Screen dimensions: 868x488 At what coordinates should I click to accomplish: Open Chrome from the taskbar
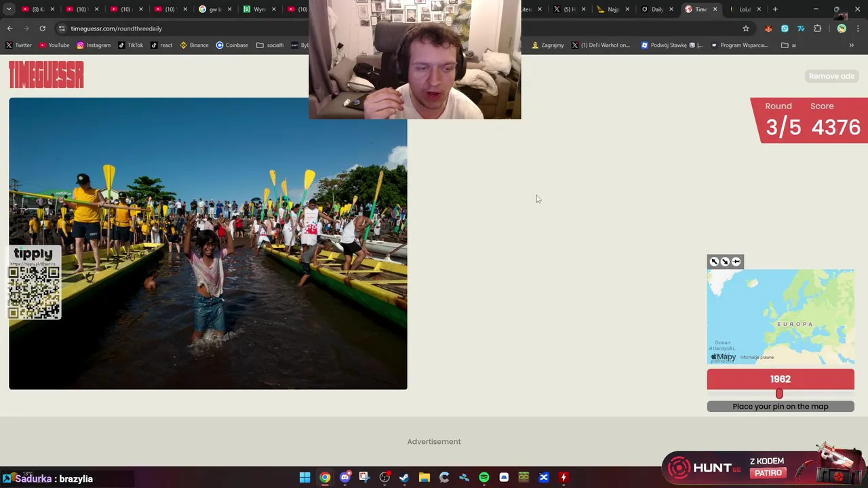pos(325,477)
